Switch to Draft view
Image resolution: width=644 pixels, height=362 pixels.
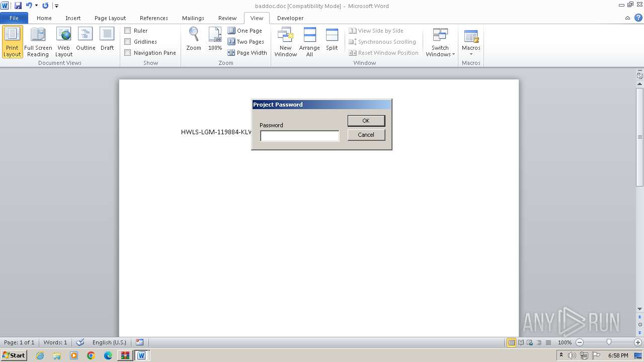pyautogui.click(x=107, y=39)
